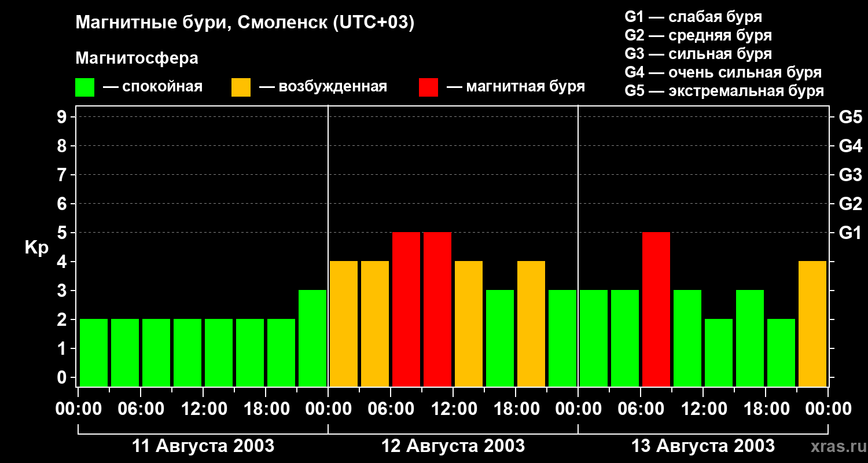
Task: Click the red bar starting 06:00 on 12 August
Action: click(x=406, y=309)
